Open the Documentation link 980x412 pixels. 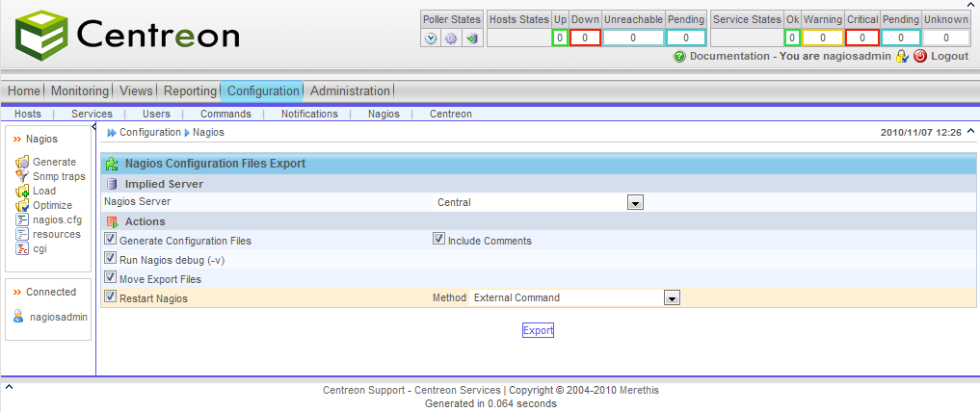pyautogui.click(x=729, y=56)
